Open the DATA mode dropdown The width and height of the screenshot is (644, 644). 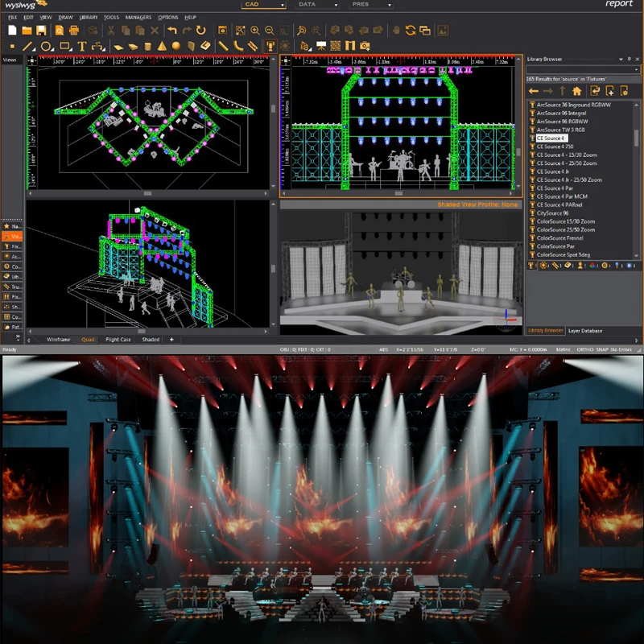(x=336, y=5)
